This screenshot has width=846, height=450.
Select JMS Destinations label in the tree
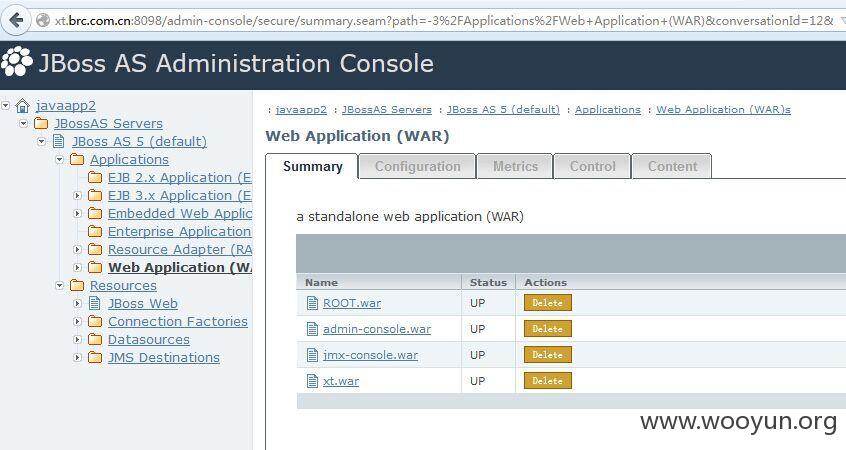[x=163, y=357]
